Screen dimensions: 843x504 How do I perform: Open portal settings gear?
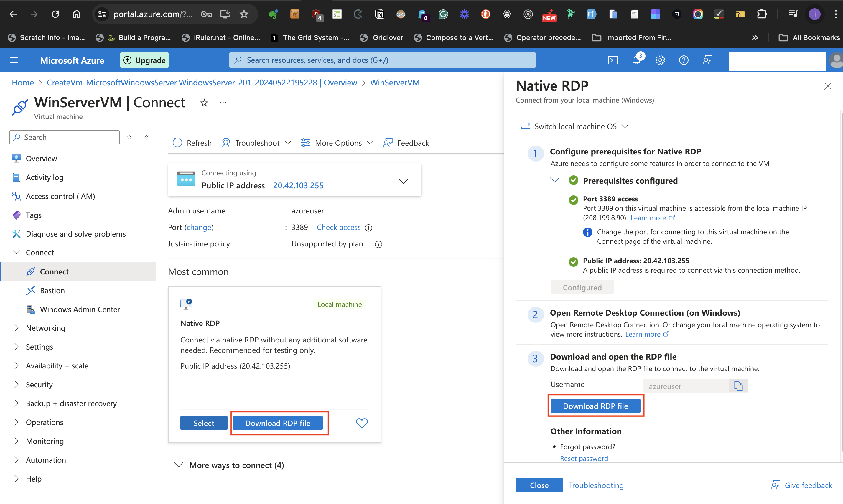660,60
